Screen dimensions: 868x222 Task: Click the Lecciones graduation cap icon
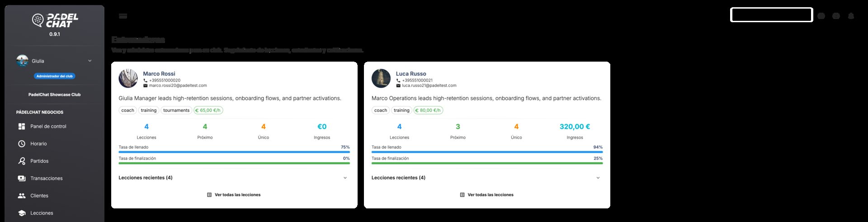click(22, 213)
